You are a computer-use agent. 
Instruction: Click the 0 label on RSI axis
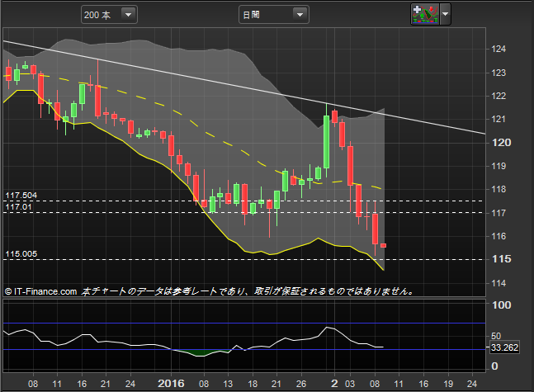click(494, 366)
